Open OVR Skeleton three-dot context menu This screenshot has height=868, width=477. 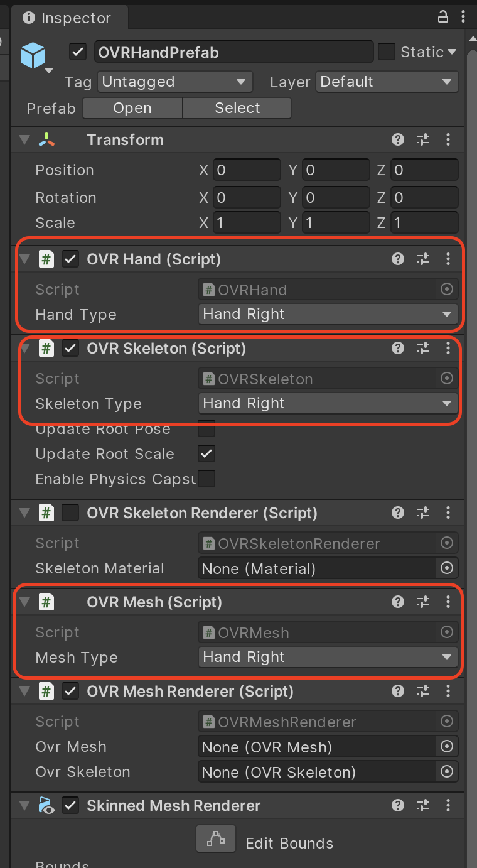point(448,348)
